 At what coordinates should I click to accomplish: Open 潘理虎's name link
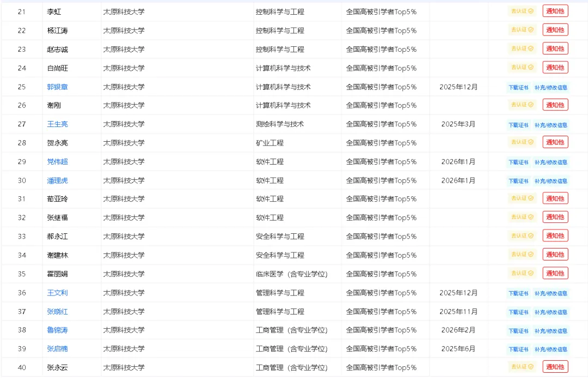click(x=57, y=180)
